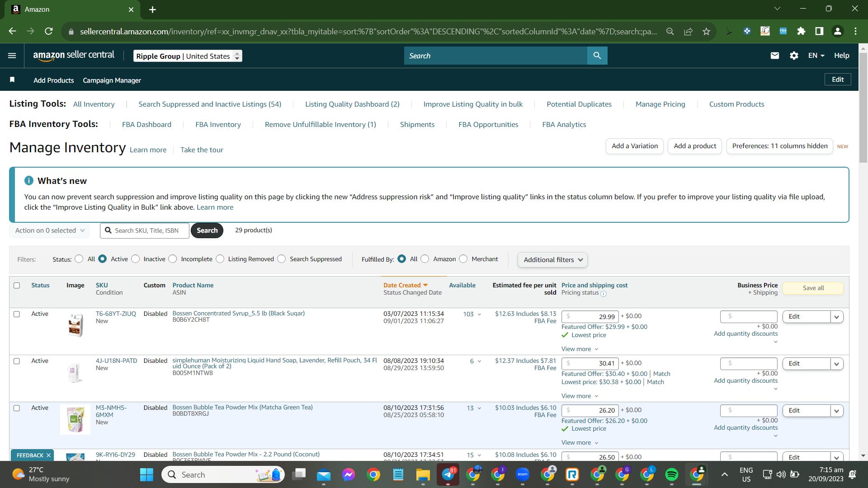Click the What's new info icon

(x=29, y=181)
